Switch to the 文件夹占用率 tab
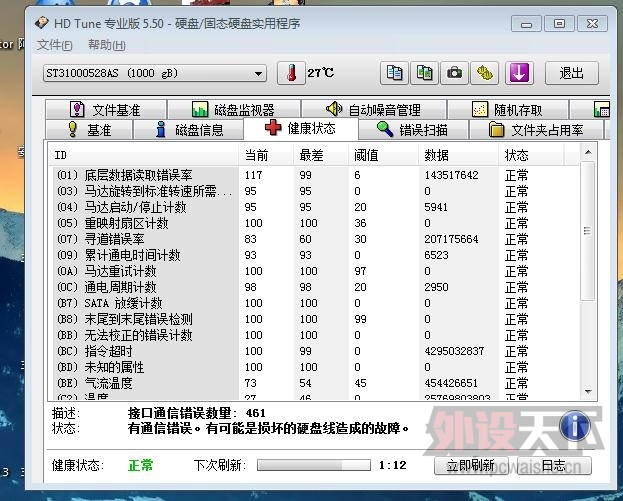Image resolution: width=623 pixels, height=501 pixels. point(536,130)
